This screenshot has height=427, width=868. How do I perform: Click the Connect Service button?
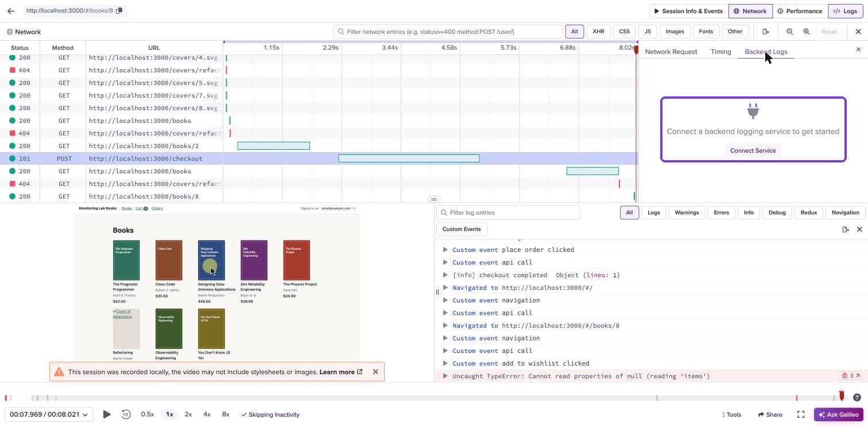click(x=753, y=150)
